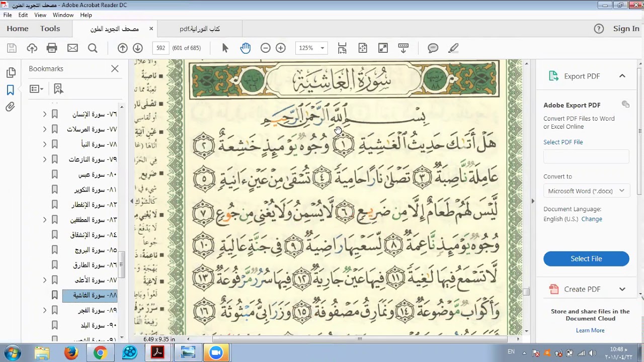Go to previous page with up arrow
Image resolution: width=644 pixels, height=362 pixels.
122,48
